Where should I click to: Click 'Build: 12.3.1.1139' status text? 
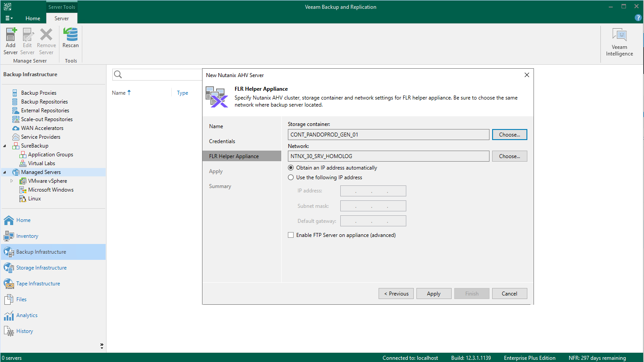click(471, 358)
